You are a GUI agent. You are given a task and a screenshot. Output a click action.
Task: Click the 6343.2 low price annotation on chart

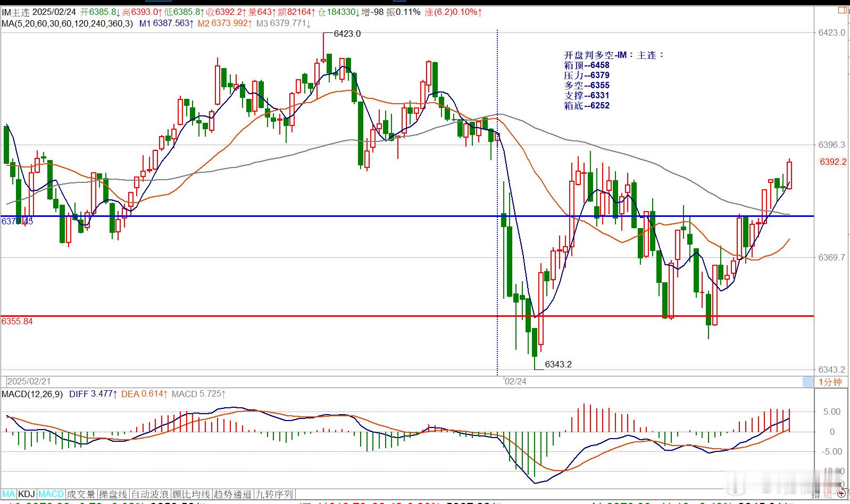(559, 364)
